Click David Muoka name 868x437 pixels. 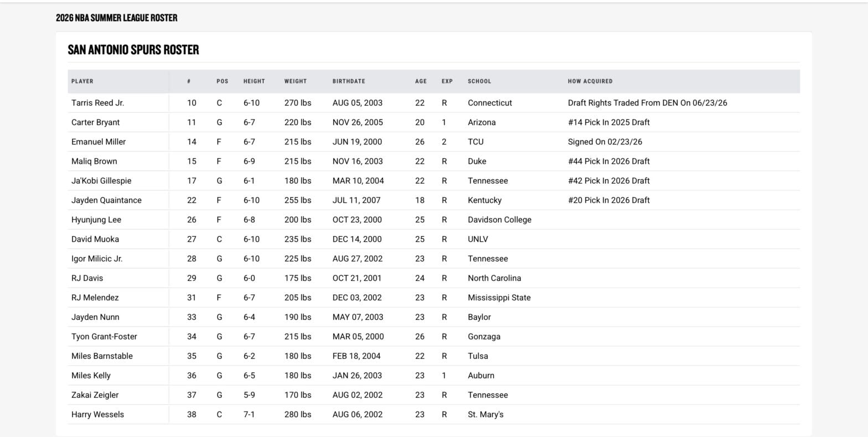95,239
